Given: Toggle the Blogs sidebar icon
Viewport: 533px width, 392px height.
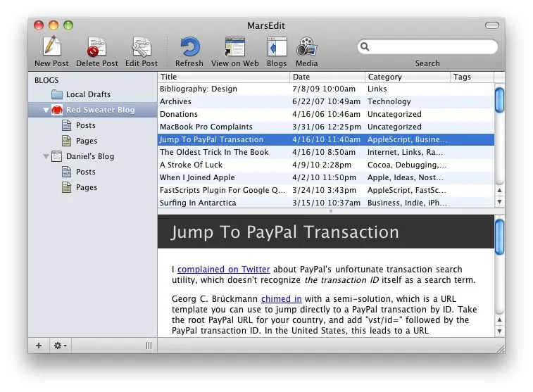Looking at the screenshot, I should point(277,46).
